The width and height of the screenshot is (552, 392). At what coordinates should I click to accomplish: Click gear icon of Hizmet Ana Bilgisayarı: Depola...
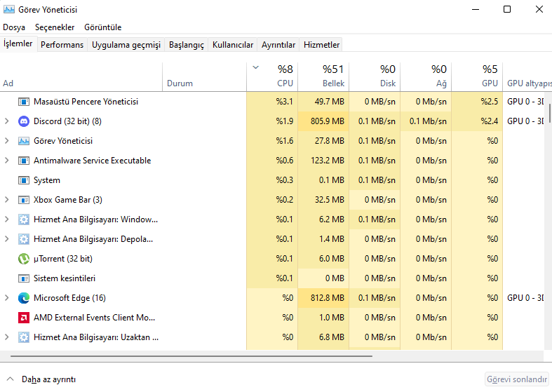(24, 239)
